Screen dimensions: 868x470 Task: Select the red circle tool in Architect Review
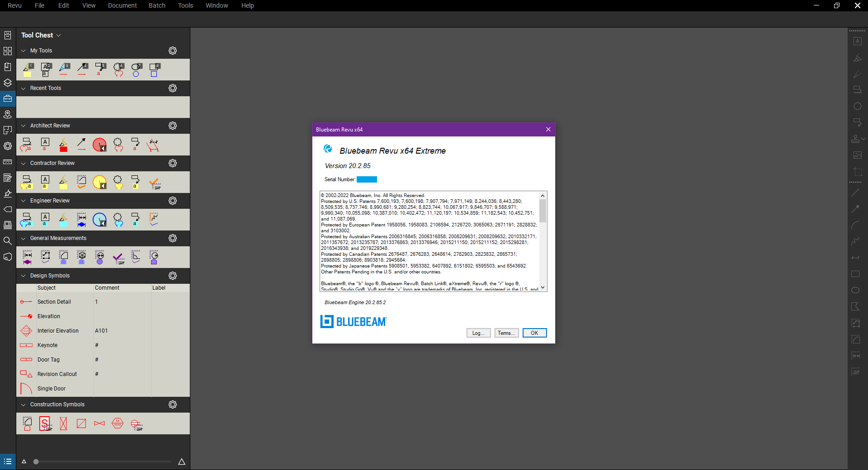click(x=99, y=145)
